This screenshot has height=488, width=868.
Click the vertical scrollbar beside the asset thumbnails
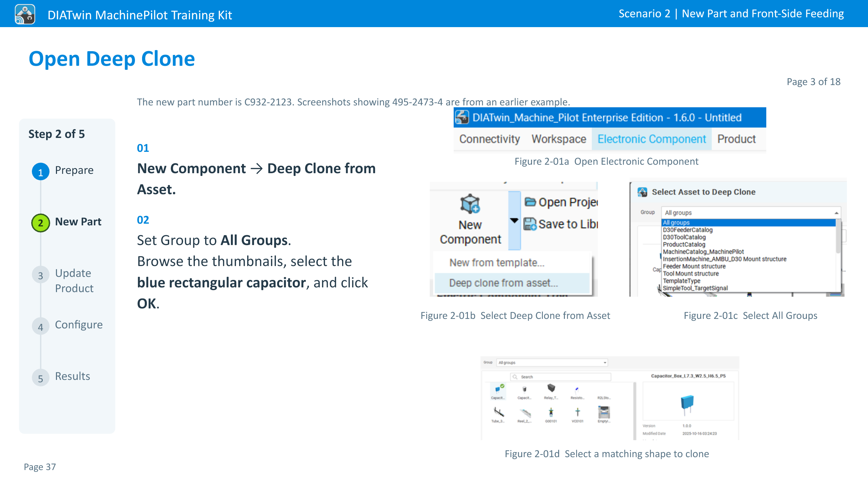click(635, 411)
